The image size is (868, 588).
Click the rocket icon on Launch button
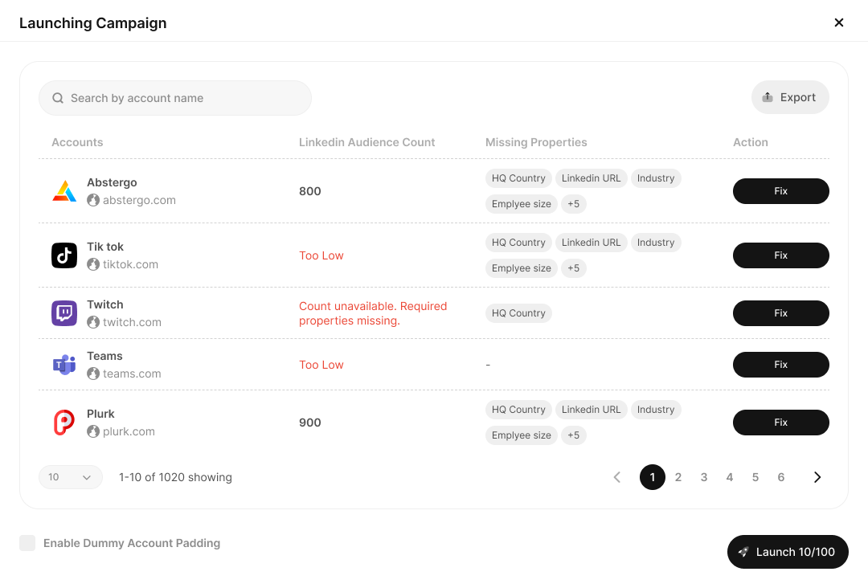tap(743, 552)
